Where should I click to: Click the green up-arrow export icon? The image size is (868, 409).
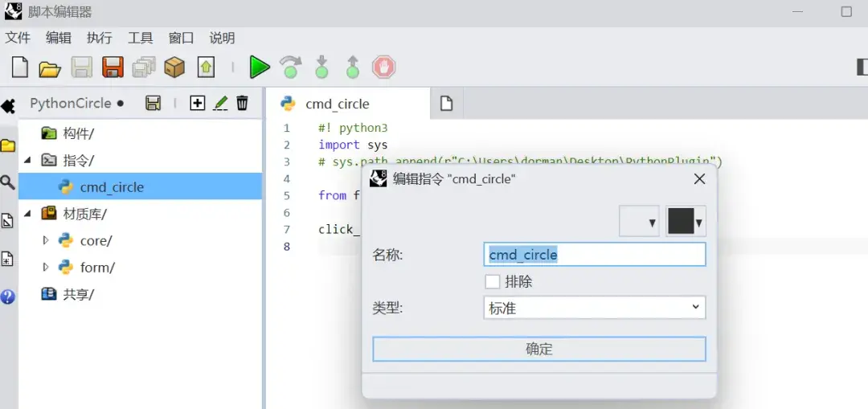coord(206,67)
